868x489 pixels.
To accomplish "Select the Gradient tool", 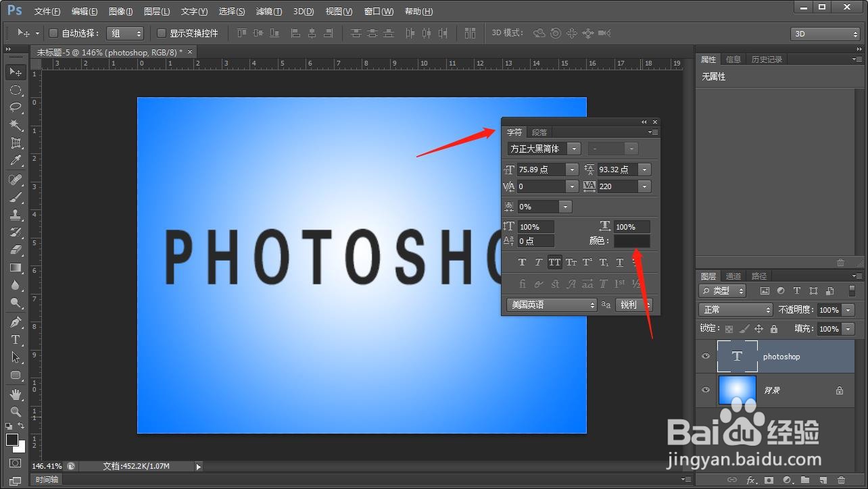I will click(x=16, y=267).
